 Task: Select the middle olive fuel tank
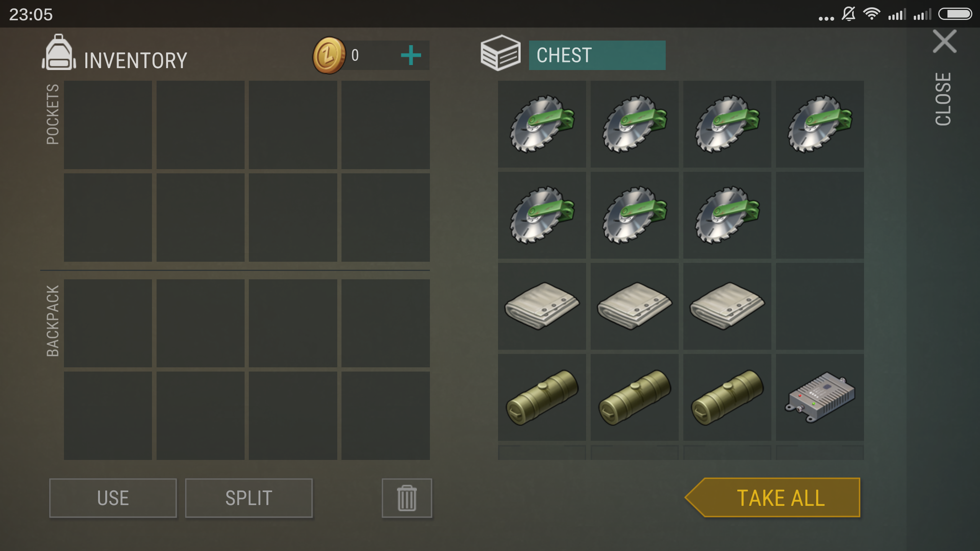[x=634, y=397]
